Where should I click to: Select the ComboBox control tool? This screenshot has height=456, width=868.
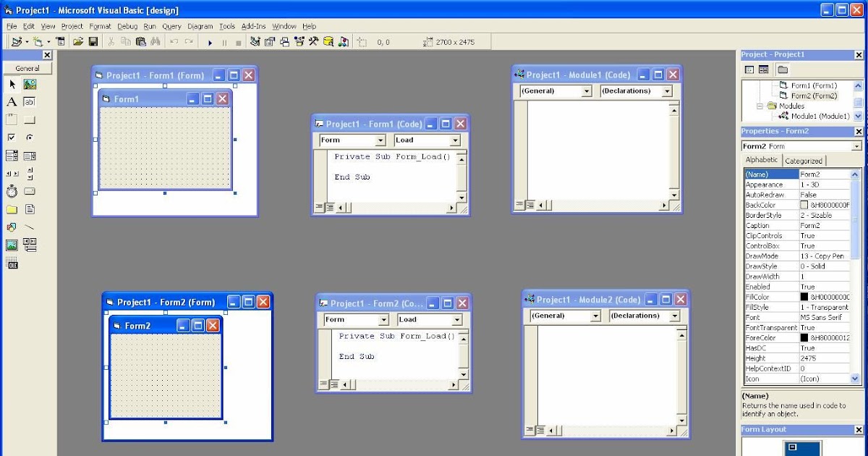click(x=12, y=156)
